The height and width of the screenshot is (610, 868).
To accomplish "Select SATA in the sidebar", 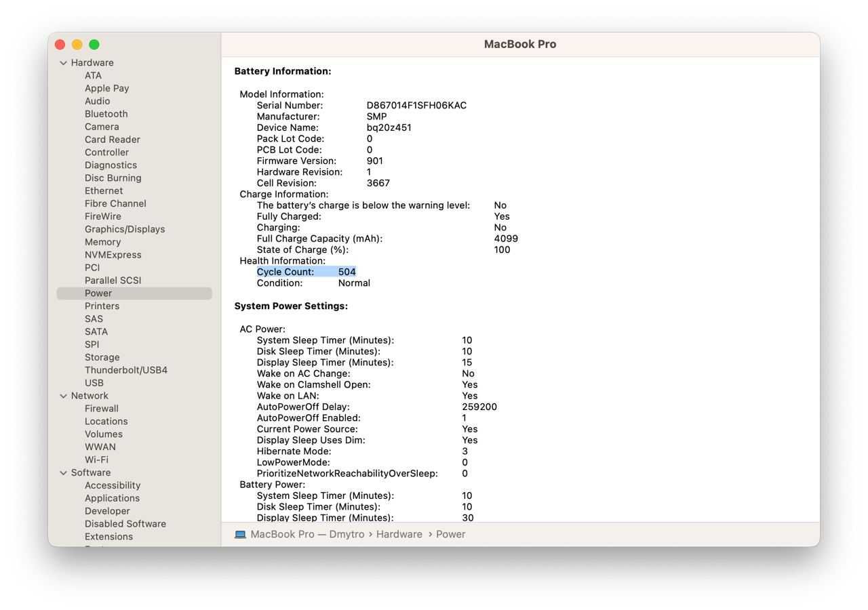I will pos(96,332).
